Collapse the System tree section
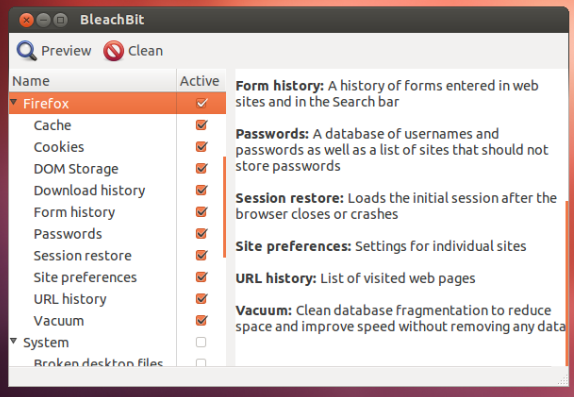The image size is (574, 397). click(14, 341)
